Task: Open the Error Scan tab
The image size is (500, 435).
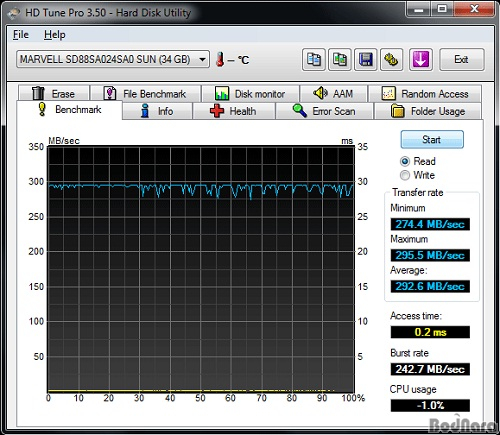Action: point(324,111)
